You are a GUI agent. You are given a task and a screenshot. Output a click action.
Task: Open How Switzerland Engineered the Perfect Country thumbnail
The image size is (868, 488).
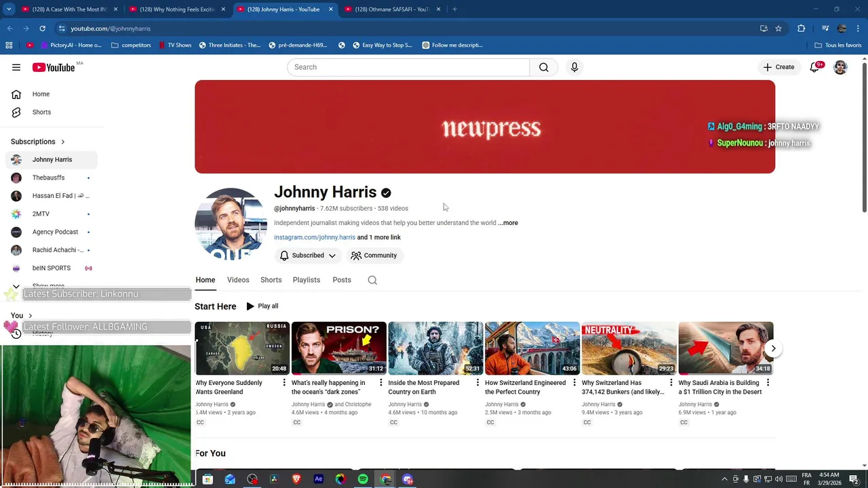point(532,348)
